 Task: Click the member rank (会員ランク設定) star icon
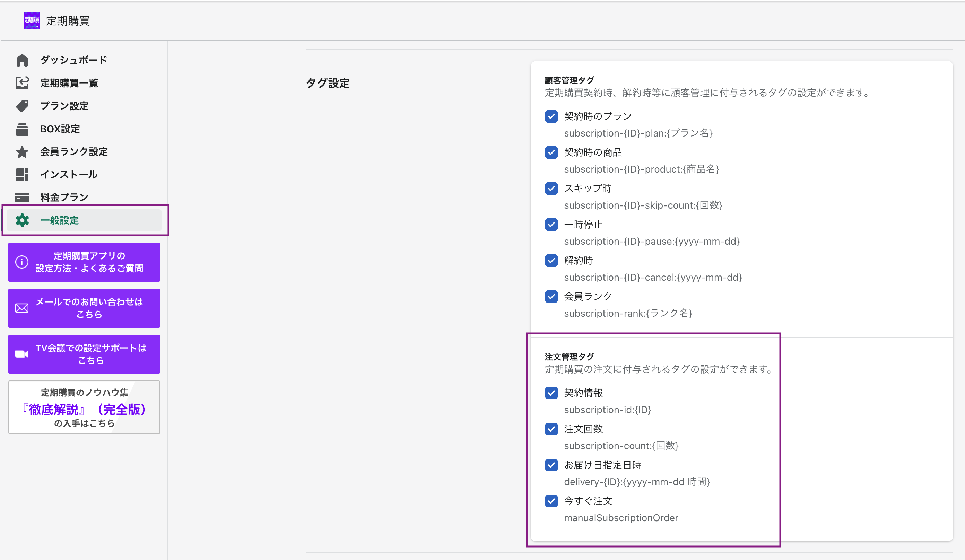point(22,151)
